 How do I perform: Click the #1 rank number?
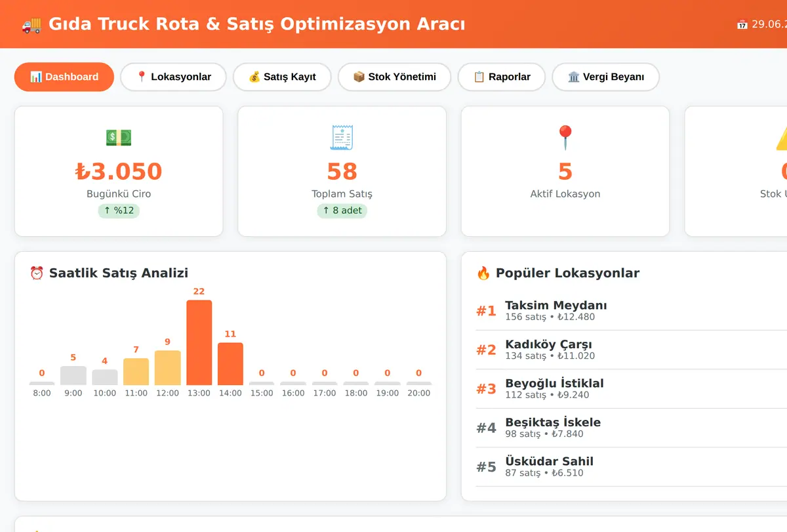pos(486,311)
